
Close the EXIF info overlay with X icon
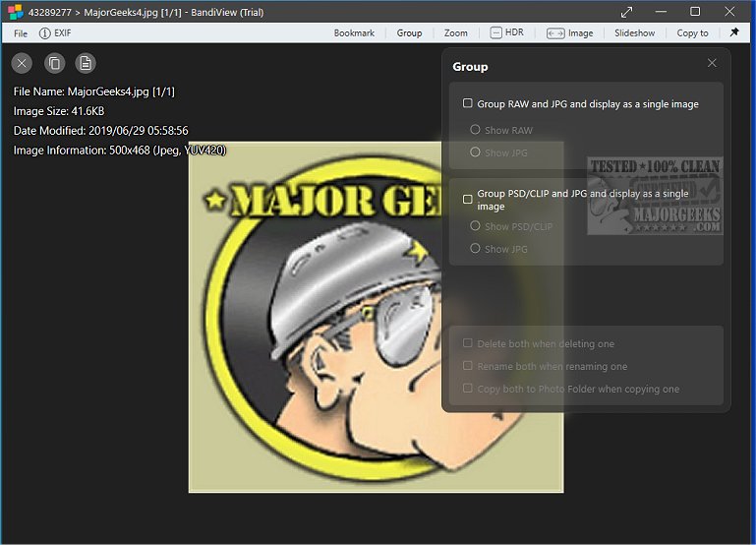click(22, 63)
